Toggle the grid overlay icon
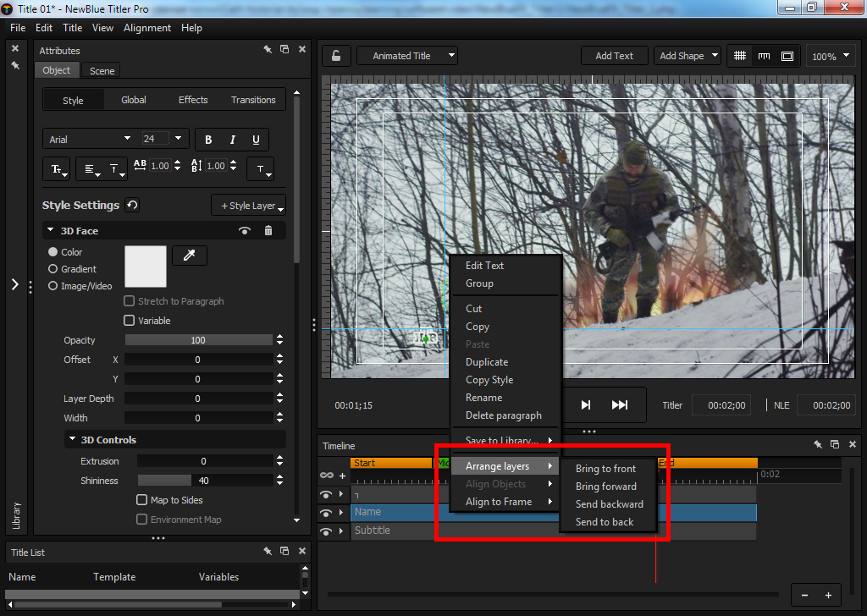 pos(740,56)
